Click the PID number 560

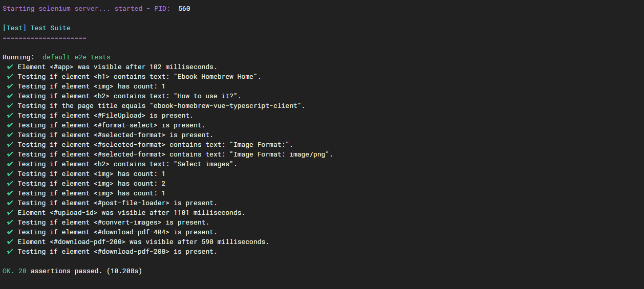tap(184, 9)
